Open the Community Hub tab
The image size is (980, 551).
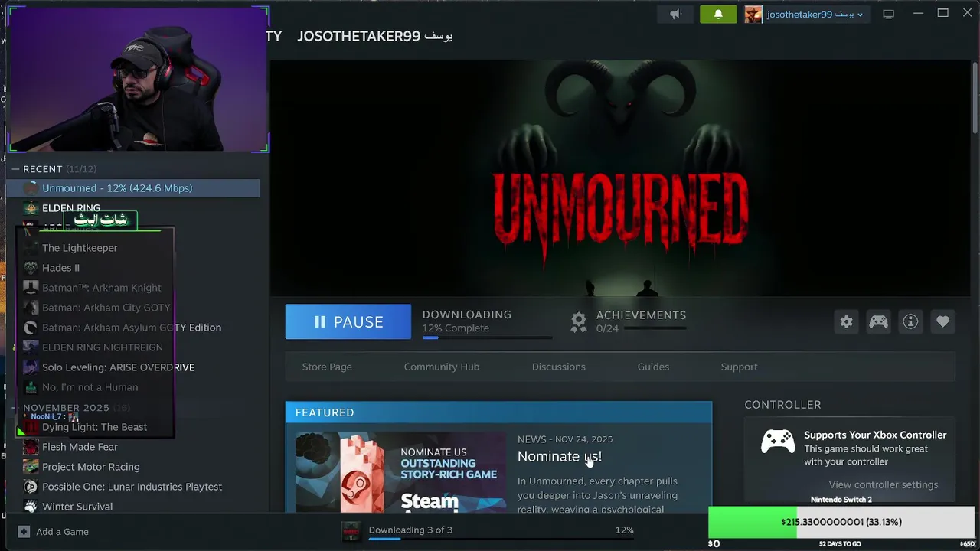(x=442, y=367)
